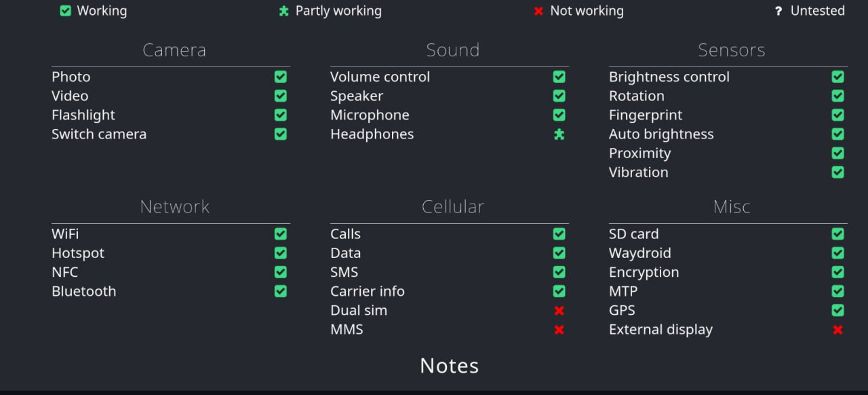Click the Carrier info label
Viewport: 868px width, 395px height.
pyautogui.click(x=367, y=291)
